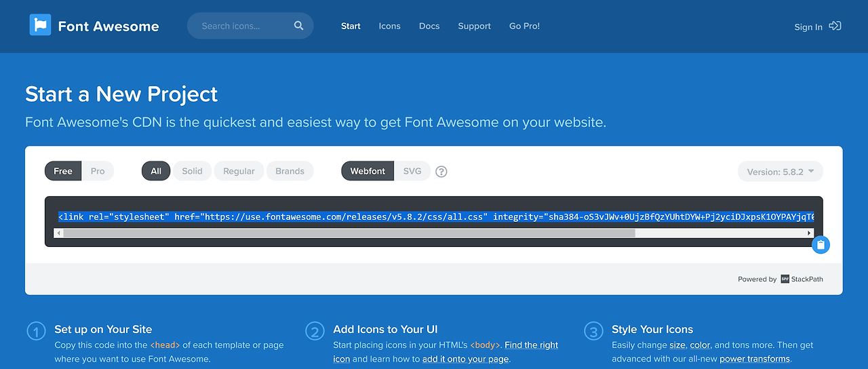This screenshot has width=868, height=369.
Task: Open the Icons nav item
Action: coord(389,26)
